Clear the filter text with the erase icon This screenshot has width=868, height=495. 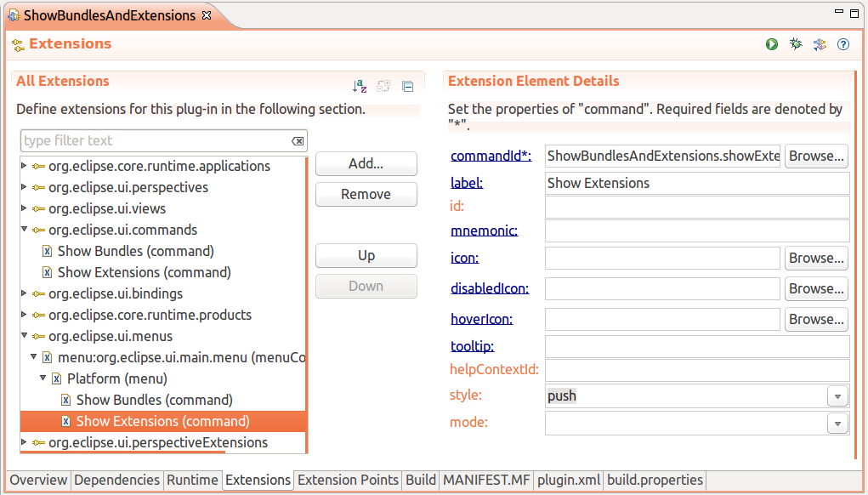pos(298,141)
